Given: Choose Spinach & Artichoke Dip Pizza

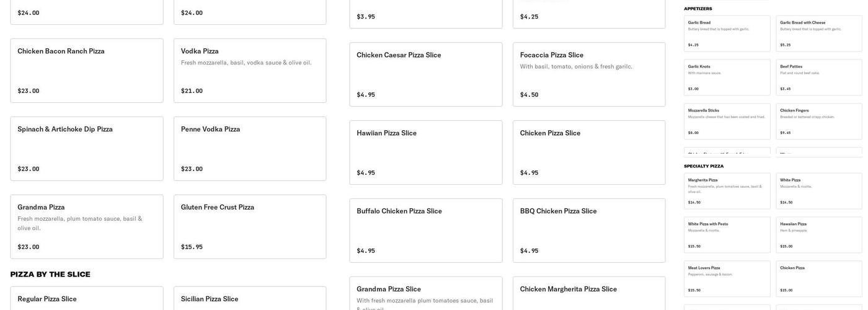Looking at the screenshot, I should 87,149.
